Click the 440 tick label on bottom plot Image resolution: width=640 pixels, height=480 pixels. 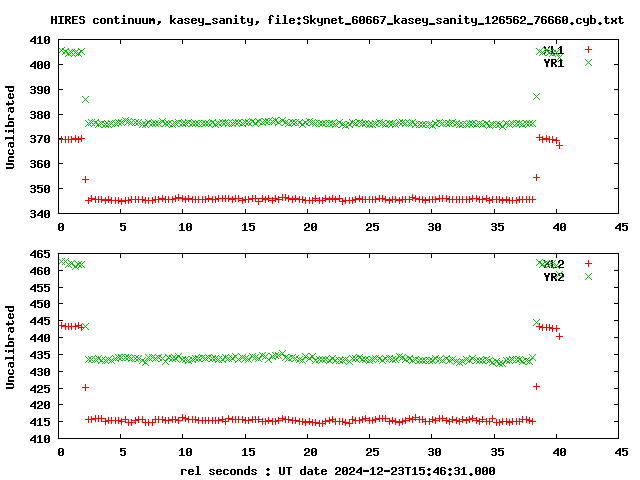click(x=40, y=338)
